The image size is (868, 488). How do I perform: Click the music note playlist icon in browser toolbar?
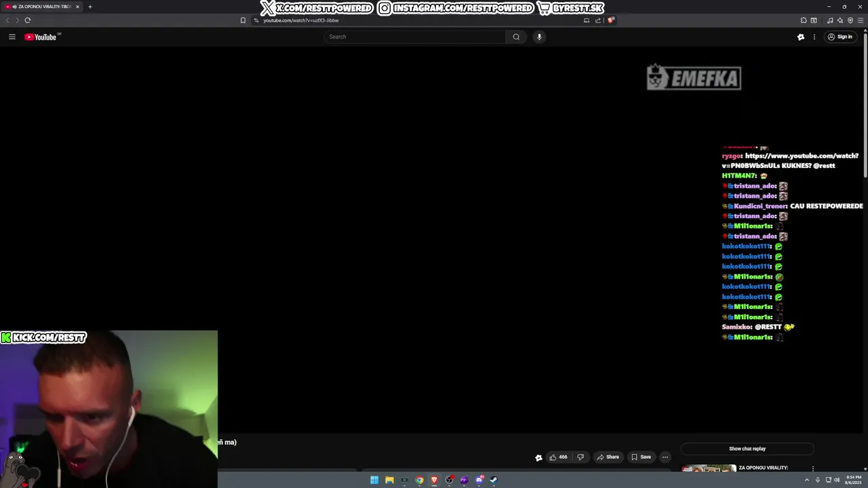click(x=830, y=20)
